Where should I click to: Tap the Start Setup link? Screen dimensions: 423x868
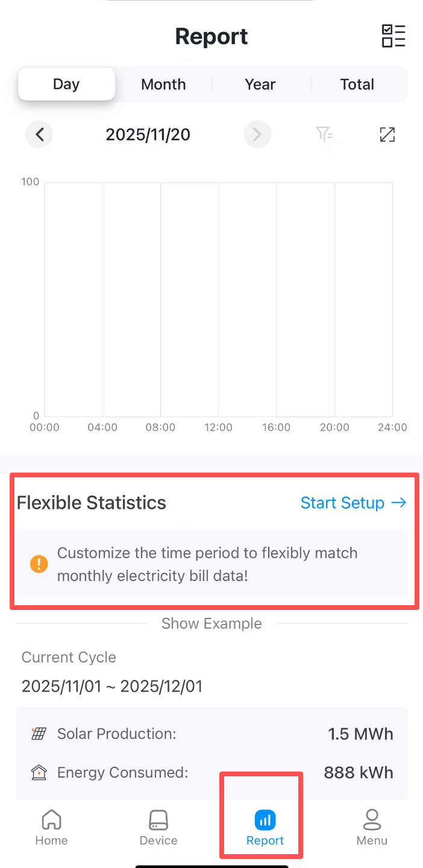click(353, 503)
